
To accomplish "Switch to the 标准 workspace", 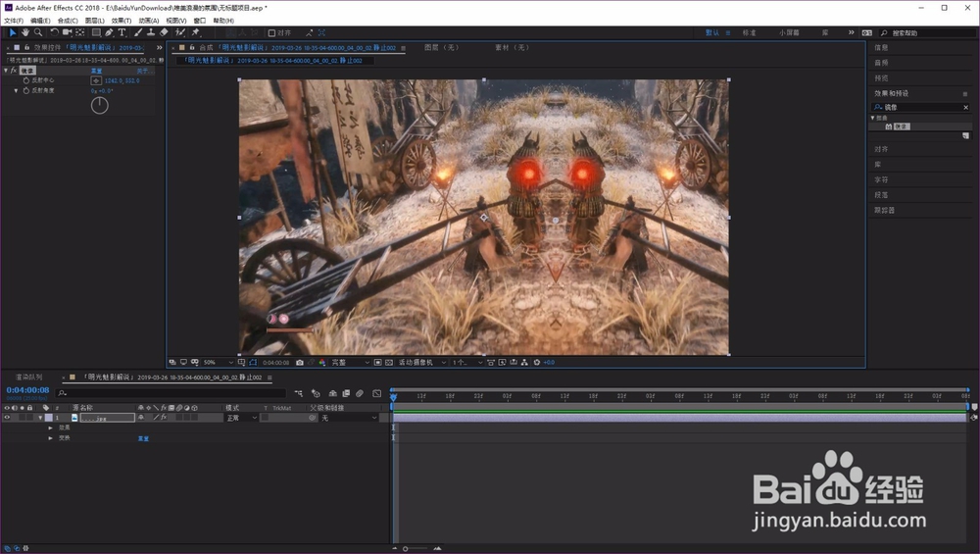I will pyautogui.click(x=750, y=32).
